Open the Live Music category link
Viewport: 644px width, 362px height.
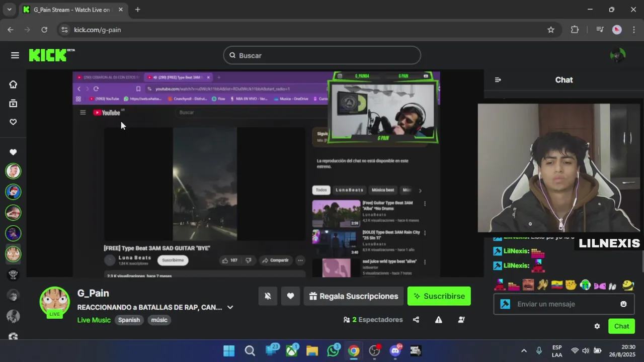(x=94, y=320)
